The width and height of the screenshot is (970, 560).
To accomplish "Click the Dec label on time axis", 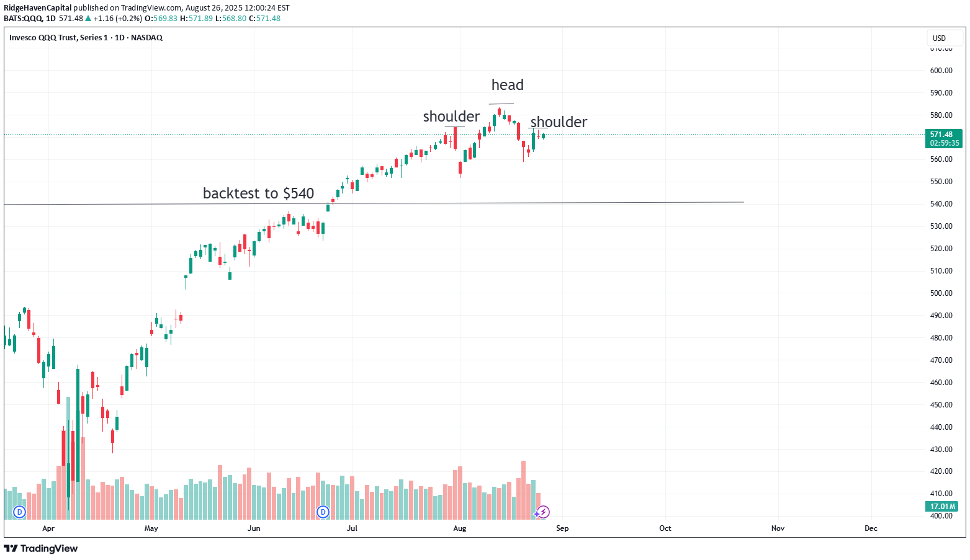I will point(871,528).
